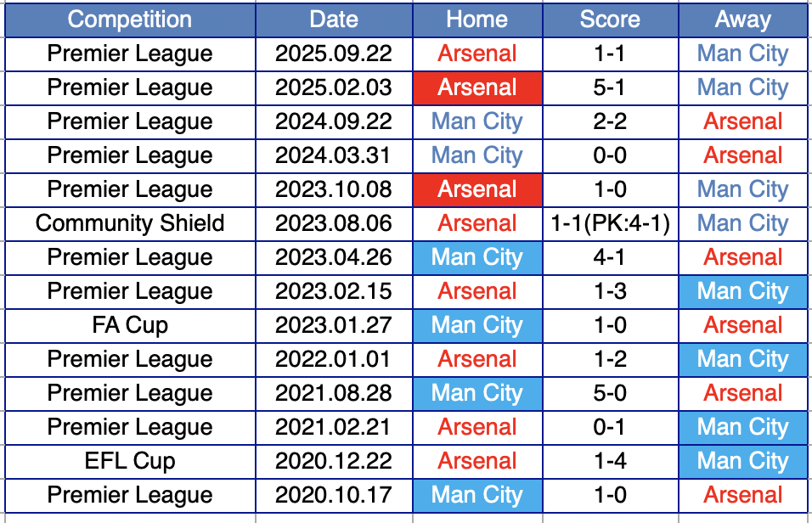The height and width of the screenshot is (523, 812).
Task: Select the 2020.10.17 date cell
Action: tap(333, 495)
